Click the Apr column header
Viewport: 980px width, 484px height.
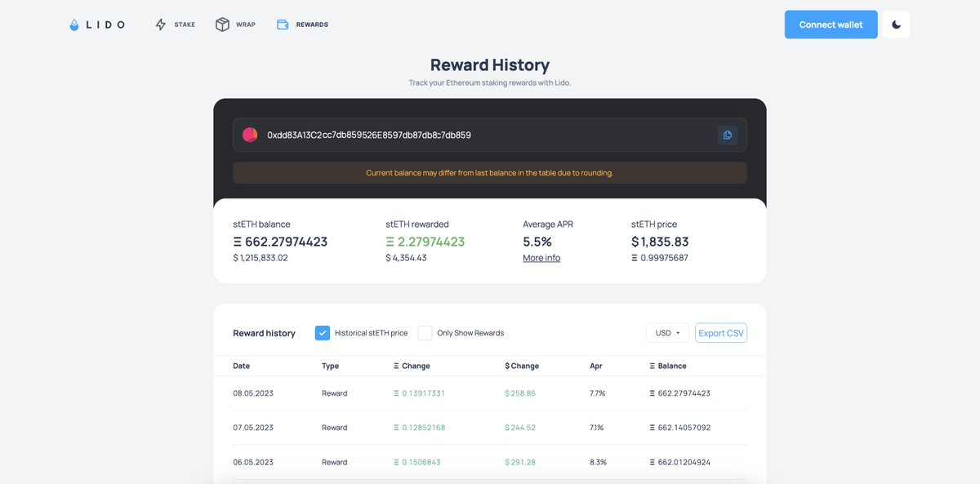pyautogui.click(x=596, y=366)
